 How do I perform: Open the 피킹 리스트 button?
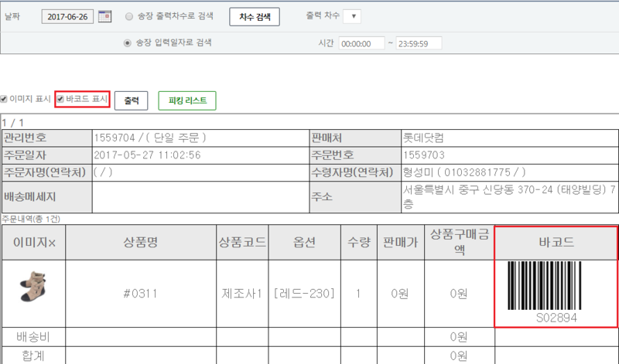click(x=186, y=100)
